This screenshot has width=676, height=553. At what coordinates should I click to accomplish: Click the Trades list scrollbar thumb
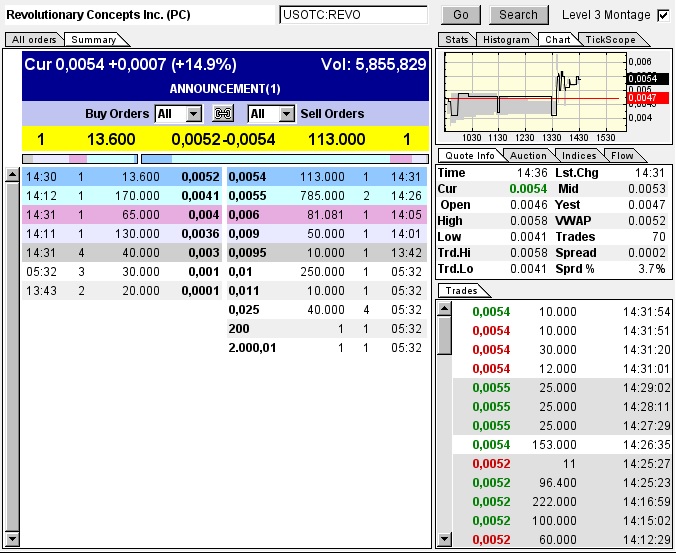point(444,335)
